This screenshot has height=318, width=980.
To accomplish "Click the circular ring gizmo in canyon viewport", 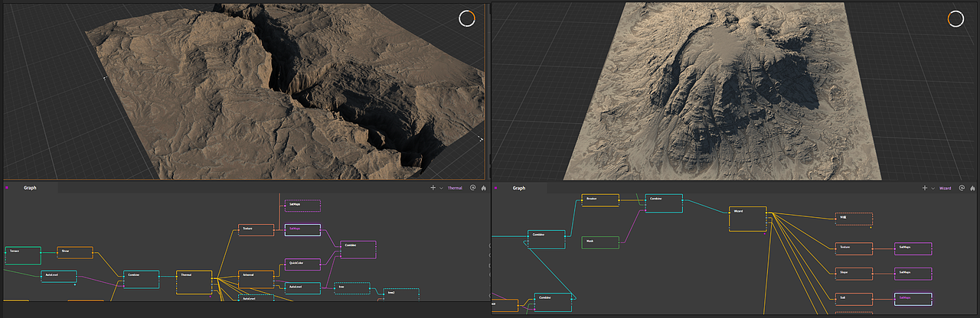I will [x=466, y=19].
